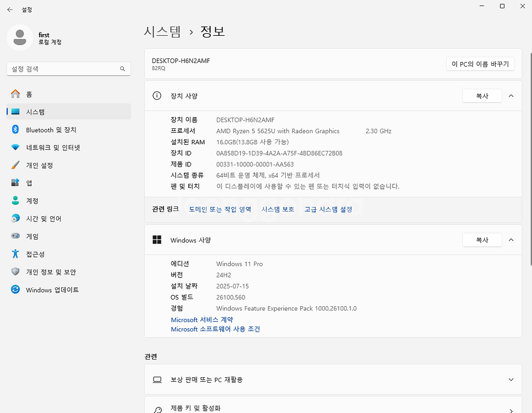The height and width of the screenshot is (413, 532).
Task: Click the 제품 키 및 활성화 row
Action: coord(333,405)
